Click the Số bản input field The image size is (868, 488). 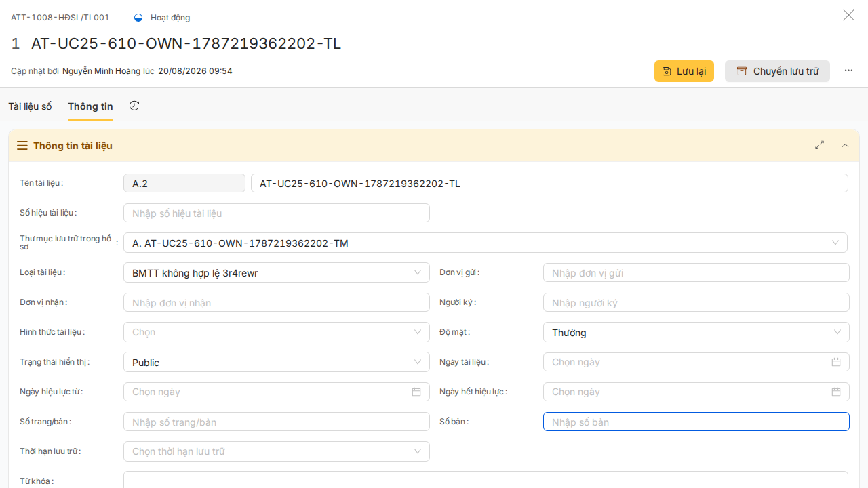point(696,422)
